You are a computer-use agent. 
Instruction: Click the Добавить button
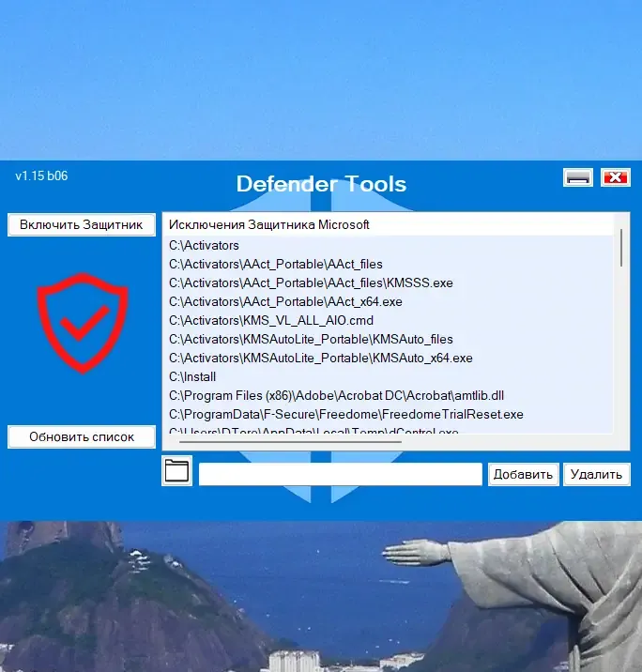point(524,474)
